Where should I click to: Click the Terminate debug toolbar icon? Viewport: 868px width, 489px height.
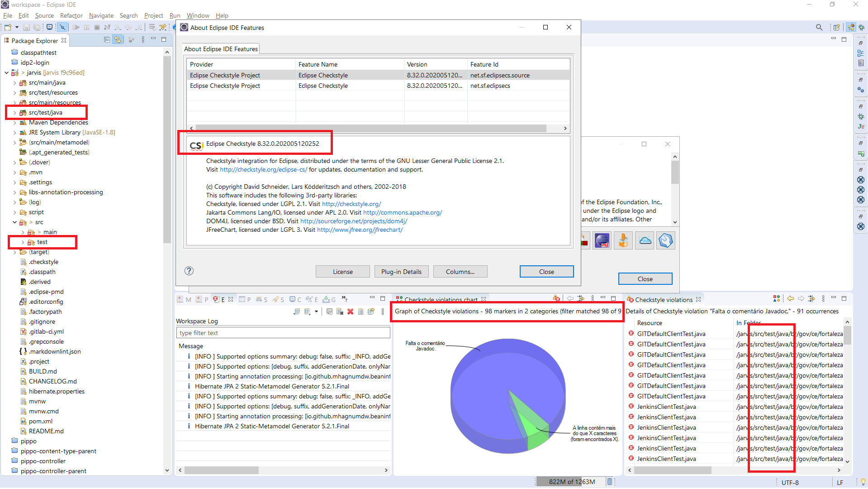(x=97, y=27)
